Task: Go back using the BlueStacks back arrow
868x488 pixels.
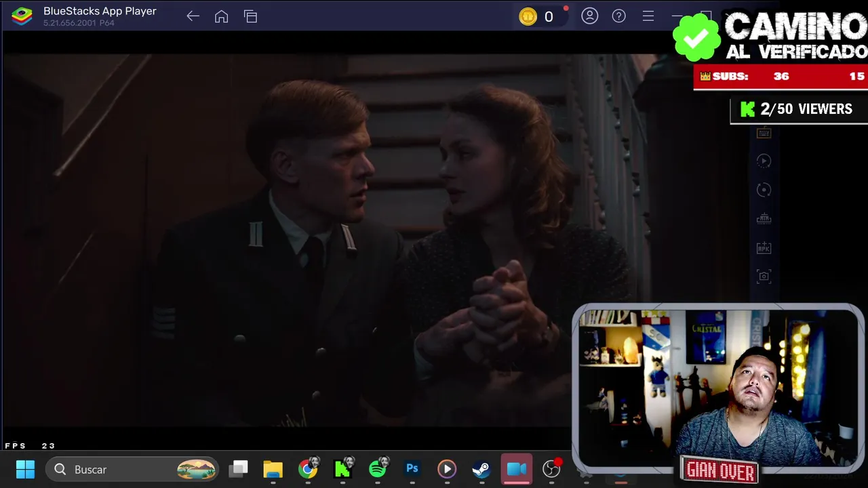Action: (193, 16)
